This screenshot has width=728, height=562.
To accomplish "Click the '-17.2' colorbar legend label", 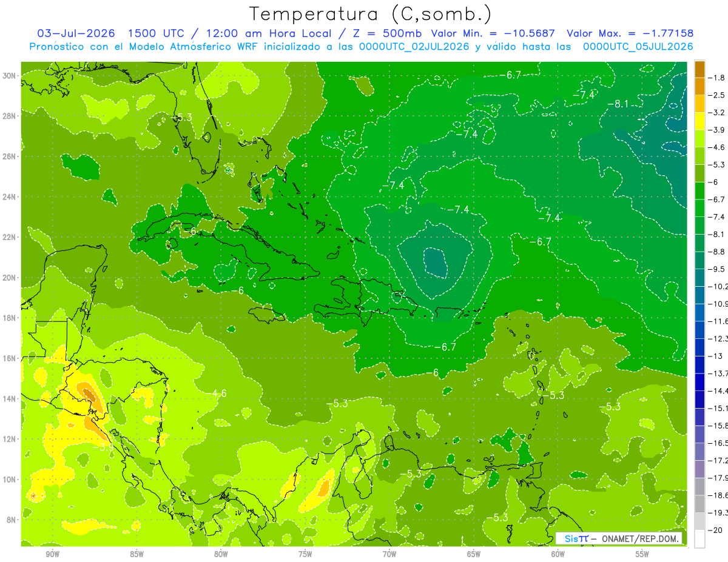I will point(718,460).
